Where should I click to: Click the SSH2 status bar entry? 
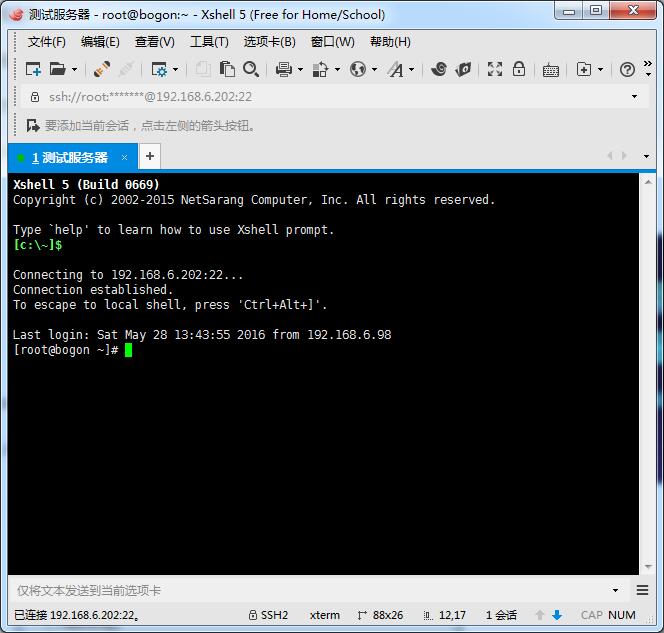coord(268,615)
